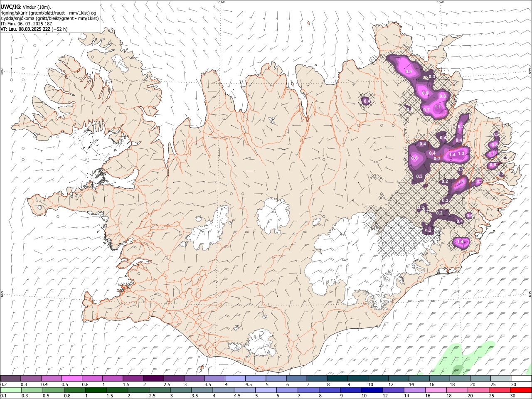Click the 'Vindur (10m)' header text

click(x=36, y=7)
